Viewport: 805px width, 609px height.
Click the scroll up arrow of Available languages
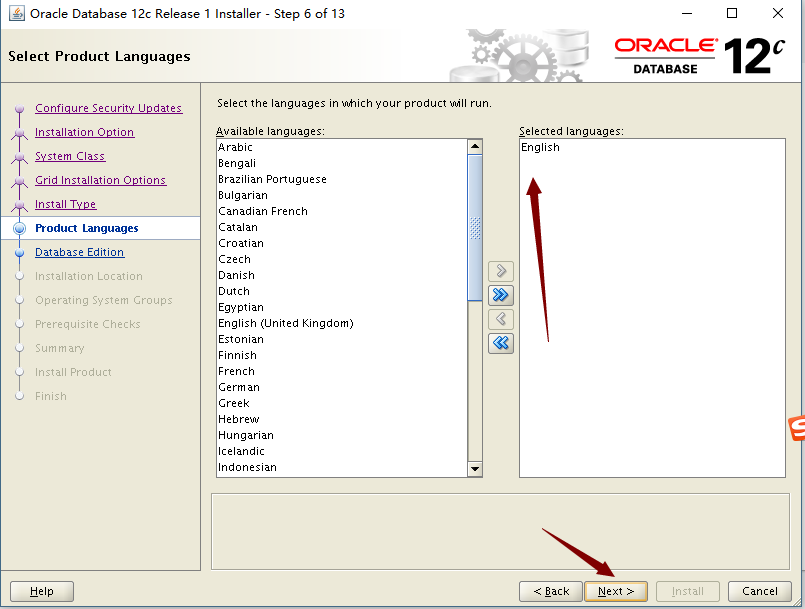click(x=475, y=147)
